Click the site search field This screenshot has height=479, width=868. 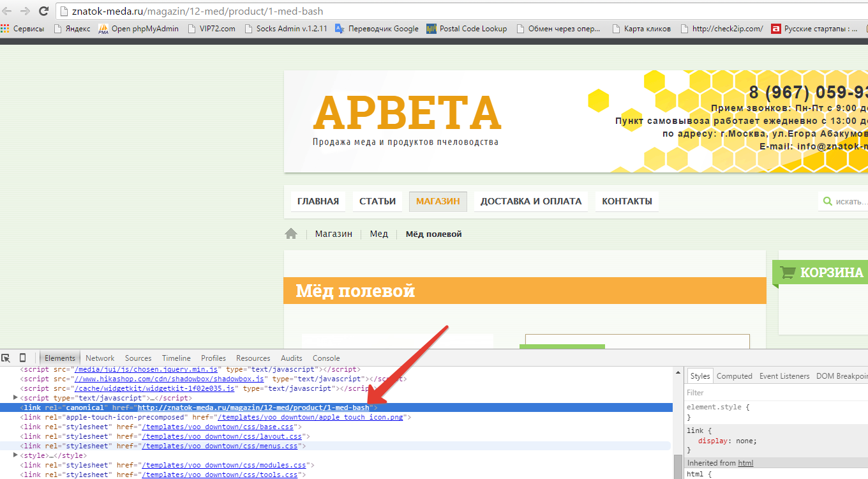(843, 201)
